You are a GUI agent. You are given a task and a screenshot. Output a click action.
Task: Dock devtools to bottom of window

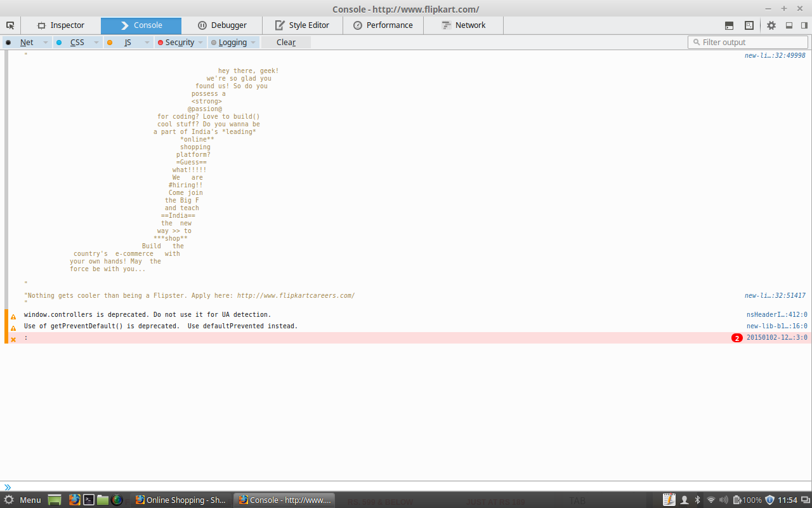point(789,25)
